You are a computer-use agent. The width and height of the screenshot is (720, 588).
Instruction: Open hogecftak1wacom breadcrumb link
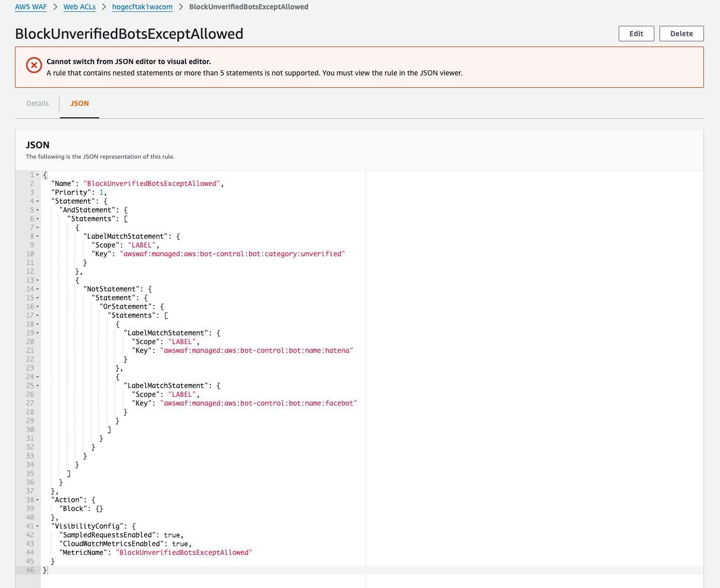coord(142,7)
